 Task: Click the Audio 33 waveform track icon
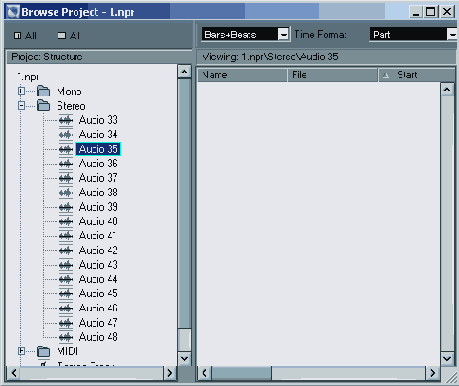[66, 120]
